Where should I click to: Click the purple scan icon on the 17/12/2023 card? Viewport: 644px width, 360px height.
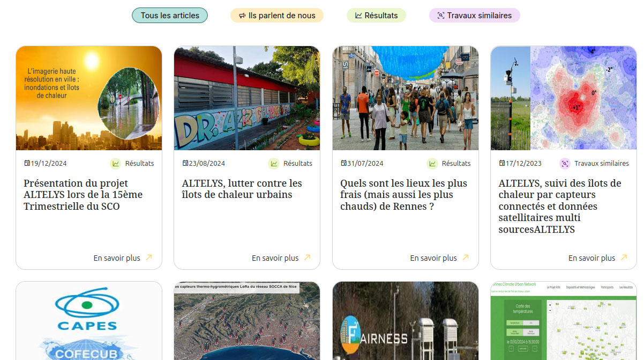tap(564, 164)
